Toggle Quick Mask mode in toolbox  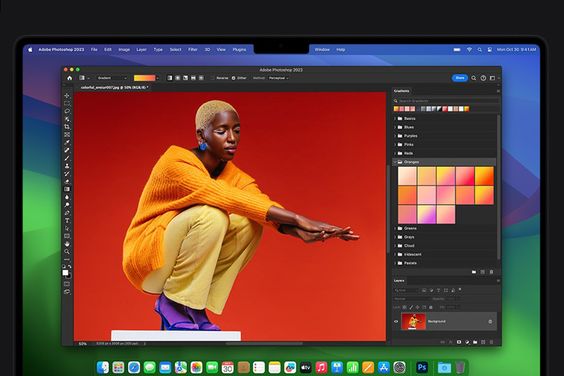(x=67, y=284)
